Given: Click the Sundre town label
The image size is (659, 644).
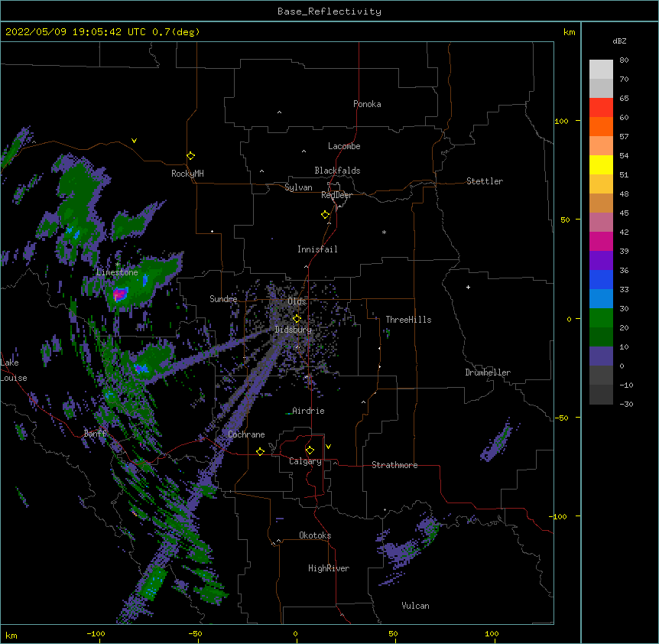Looking at the screenshot, I should [x=223, y=299].
